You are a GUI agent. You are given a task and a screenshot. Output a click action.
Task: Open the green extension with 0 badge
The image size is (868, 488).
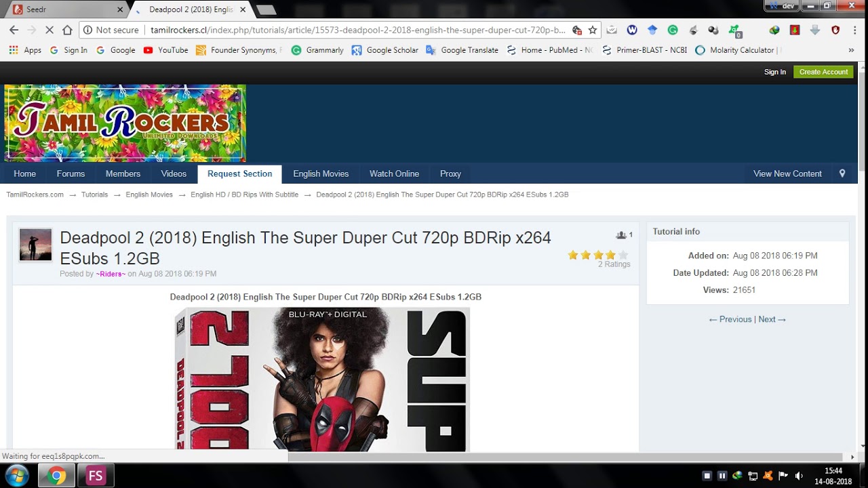(735, 30)
